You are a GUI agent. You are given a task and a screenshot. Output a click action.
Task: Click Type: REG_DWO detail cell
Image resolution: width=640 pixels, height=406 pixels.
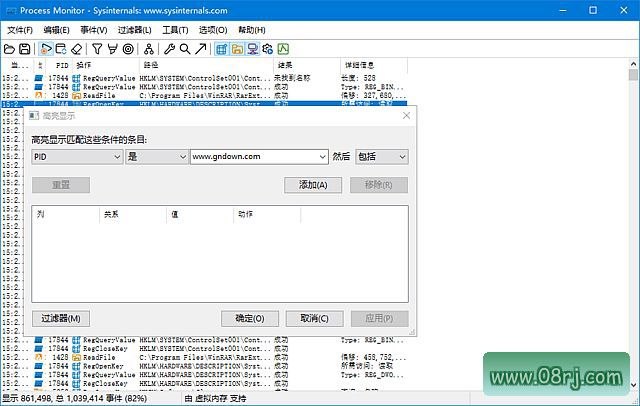coord(372,375)
